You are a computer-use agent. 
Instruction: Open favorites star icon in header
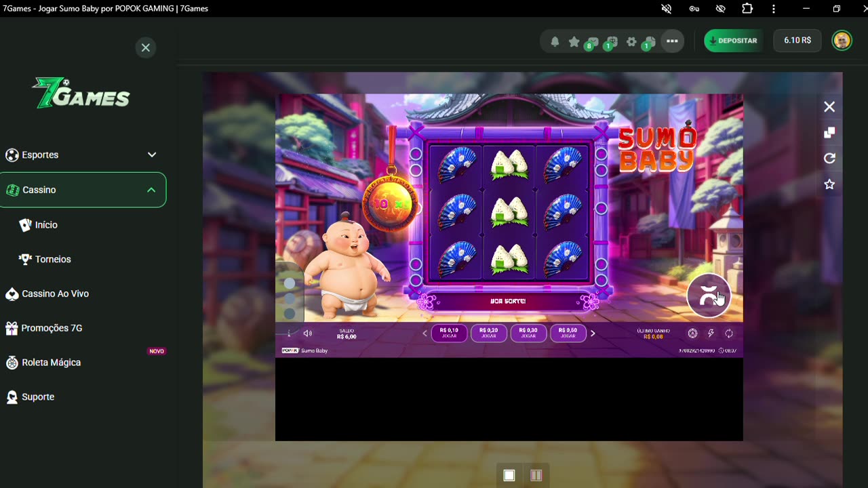click(574, 41)
